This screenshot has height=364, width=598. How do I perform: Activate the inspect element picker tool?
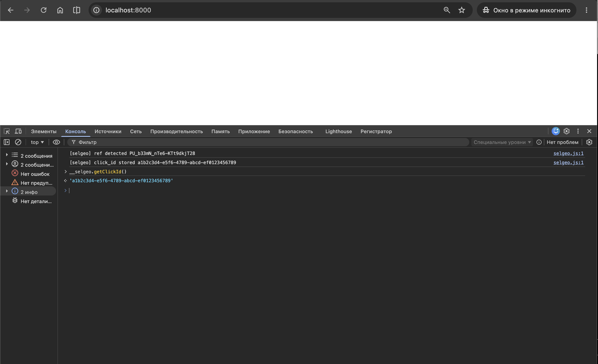[7, 131]
